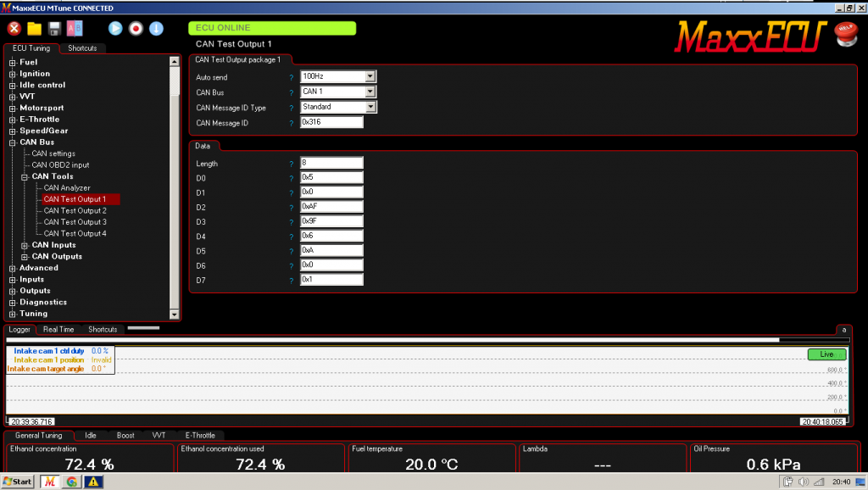
Task: Click Intake cam 1 ctrl duty legend
Action: point(48,351)
